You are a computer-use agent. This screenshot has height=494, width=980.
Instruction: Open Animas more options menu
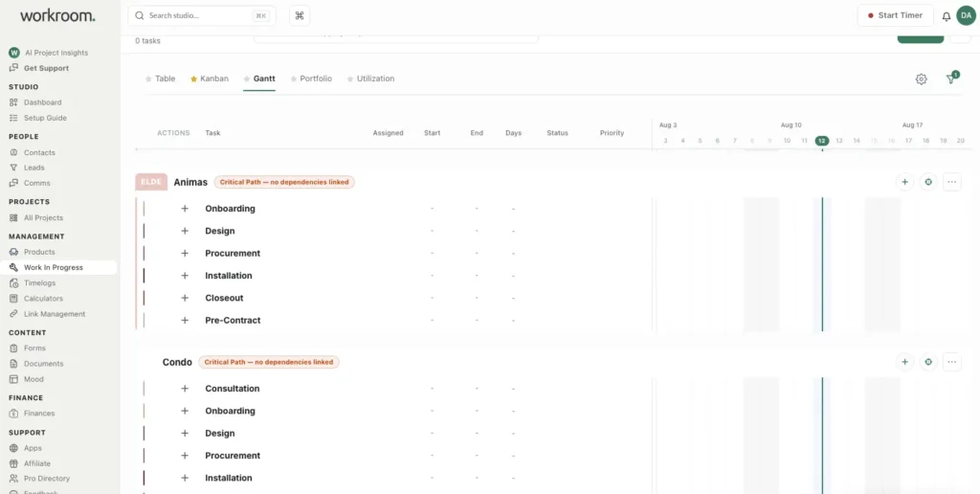(x=952, y=182)
